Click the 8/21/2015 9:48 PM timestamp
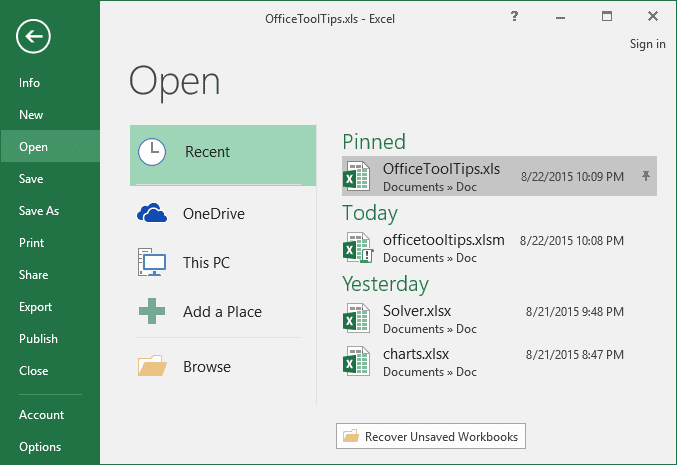 tap(575, 311)
